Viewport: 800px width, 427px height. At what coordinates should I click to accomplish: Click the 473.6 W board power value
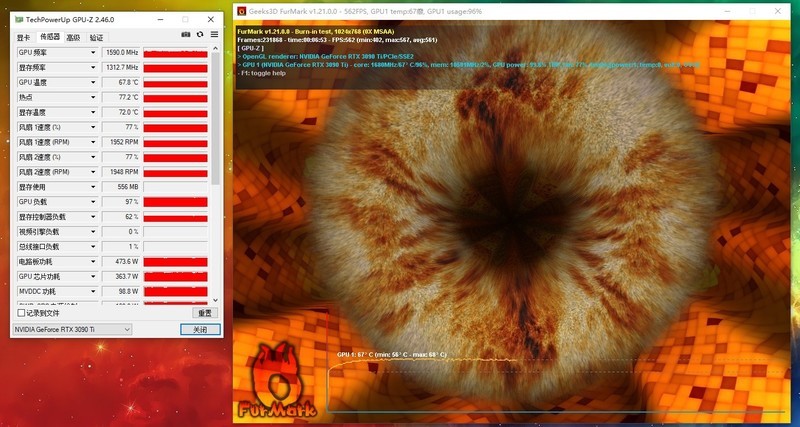(121, 262)
